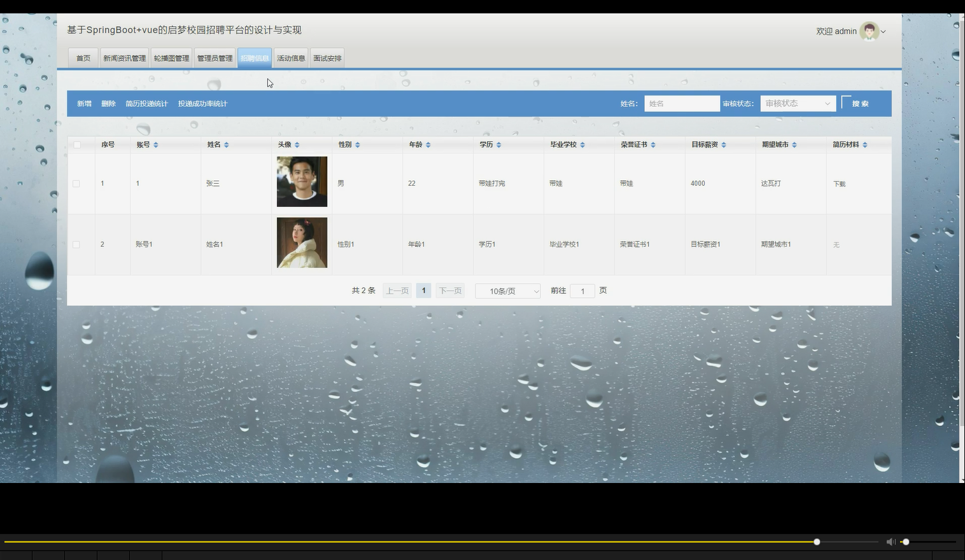Check the row checkbox for 姓名1

76,244
